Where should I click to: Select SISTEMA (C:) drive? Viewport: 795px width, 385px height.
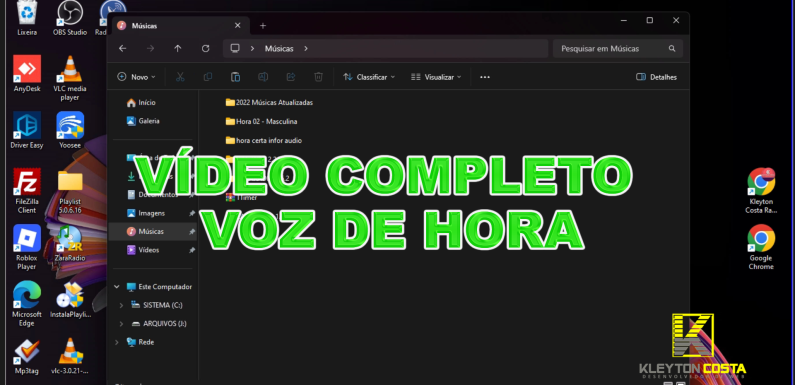[x=157, y=305]
